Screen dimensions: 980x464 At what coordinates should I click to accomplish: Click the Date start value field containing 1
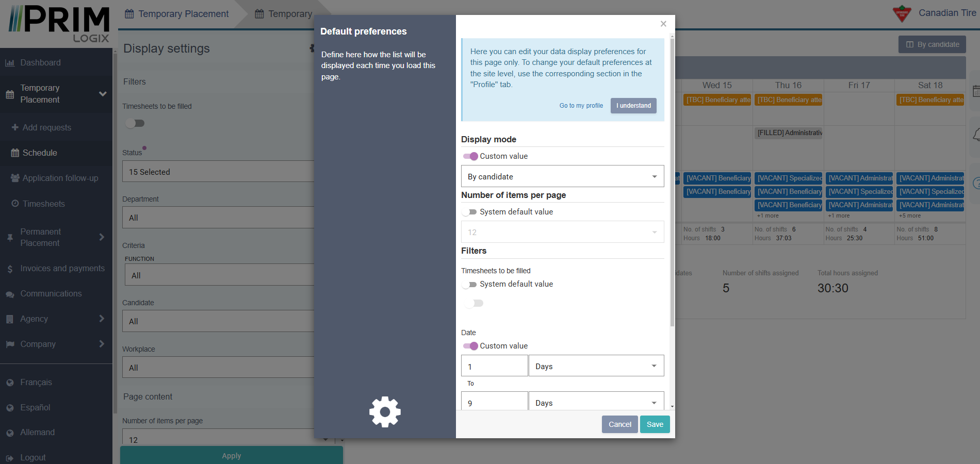click(494, 366)
